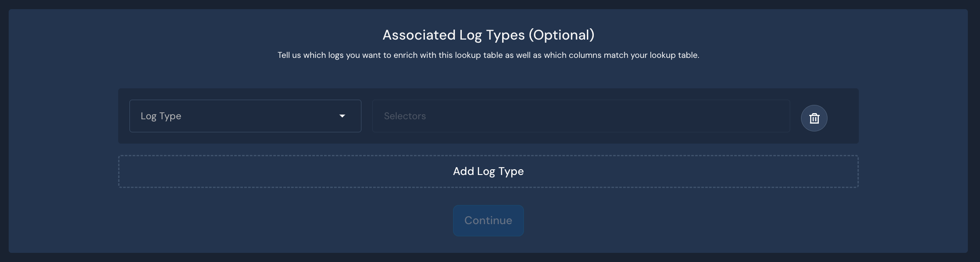Select the delete icon beside Selectors field

(814, 118)
